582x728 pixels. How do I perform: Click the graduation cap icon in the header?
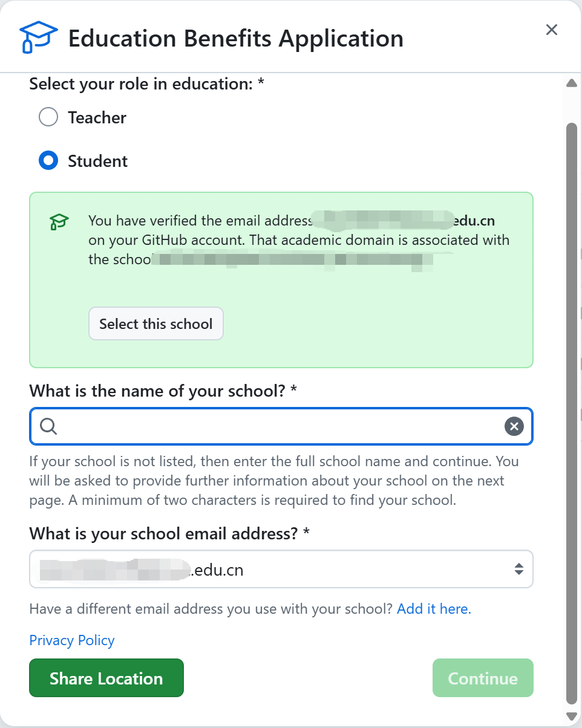click(38, 36)
